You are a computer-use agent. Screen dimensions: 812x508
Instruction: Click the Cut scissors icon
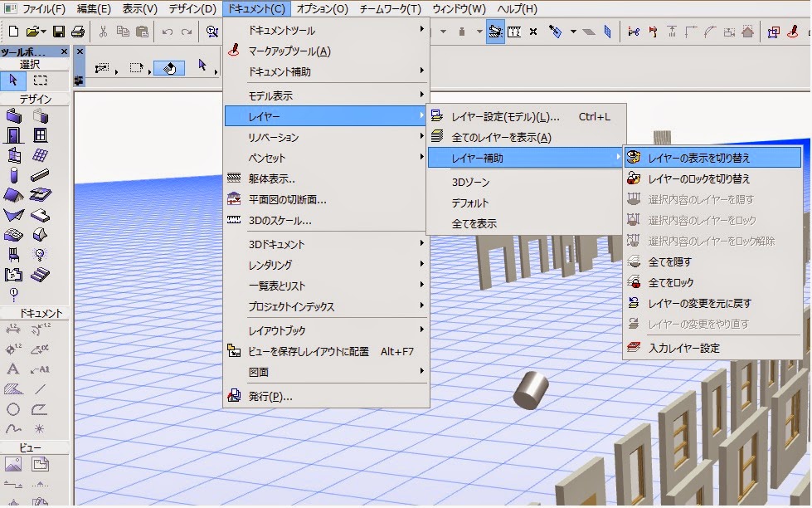(x=103, y=32)
